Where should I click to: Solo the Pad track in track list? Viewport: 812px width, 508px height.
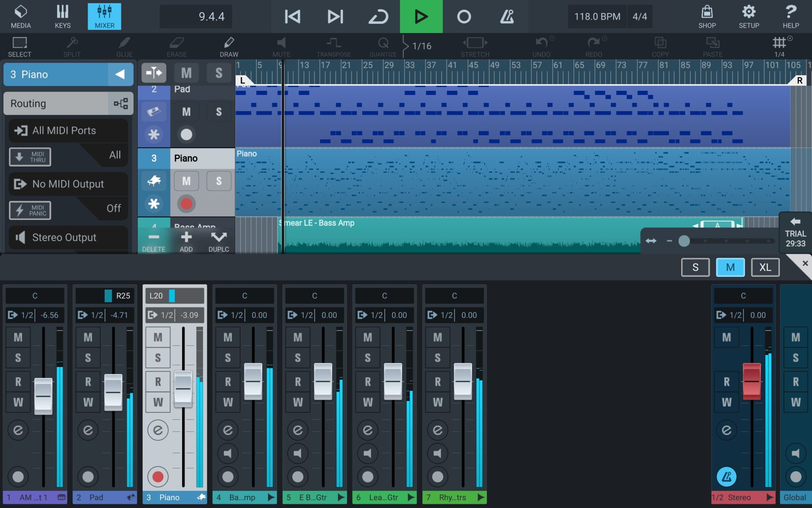tap(218, 112)
